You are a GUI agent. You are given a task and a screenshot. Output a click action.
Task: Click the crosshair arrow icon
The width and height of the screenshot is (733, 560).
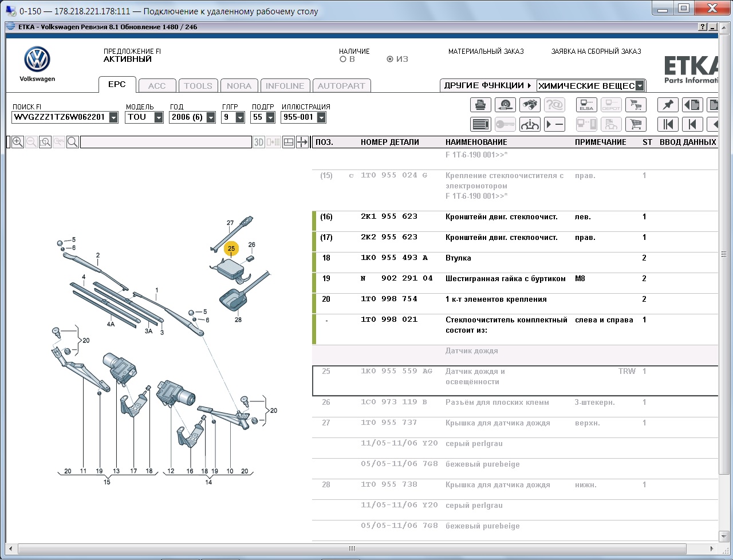[x=303, y=142]
